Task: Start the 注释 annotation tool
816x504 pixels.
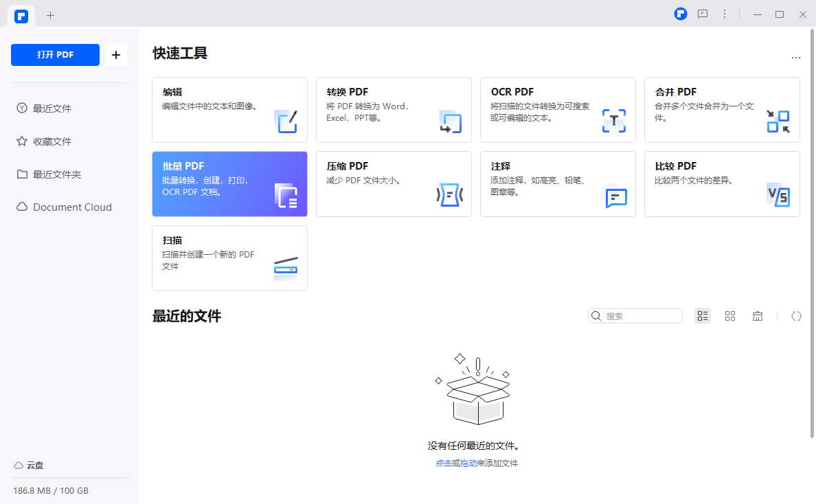Action: point(558,184)
